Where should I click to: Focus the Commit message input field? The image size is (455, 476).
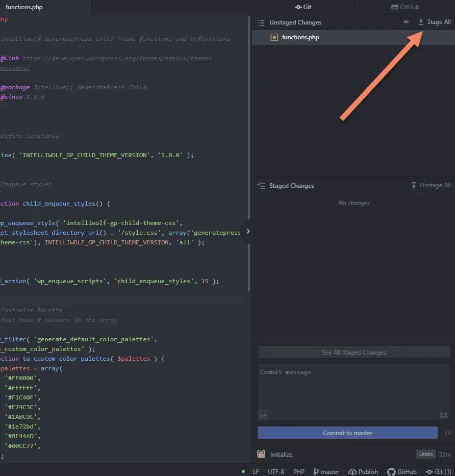pos(353,392)
